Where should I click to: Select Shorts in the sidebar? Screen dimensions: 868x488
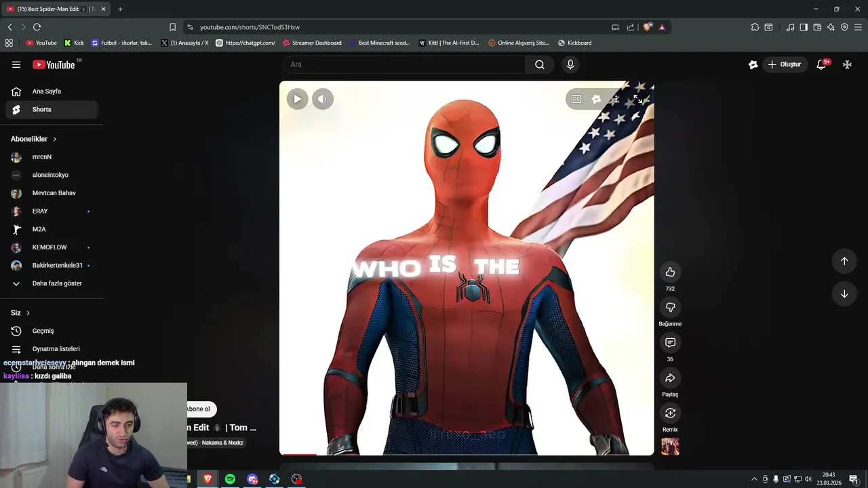tap(52, 109)
